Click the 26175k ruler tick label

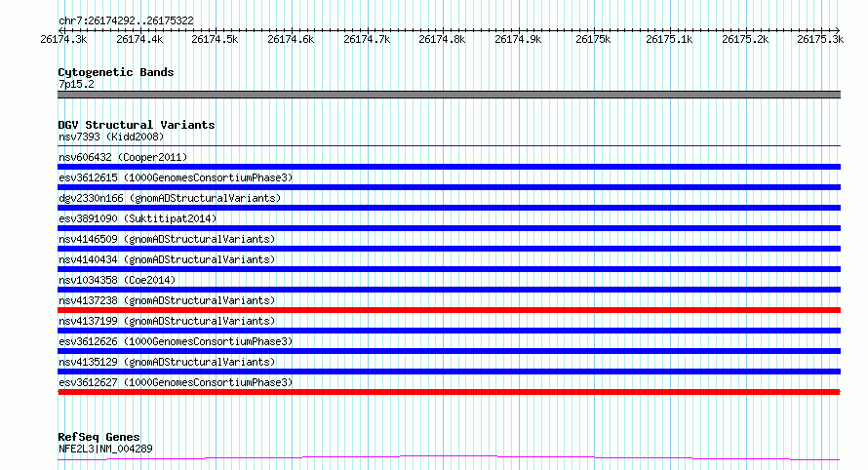tap(593, 40)
